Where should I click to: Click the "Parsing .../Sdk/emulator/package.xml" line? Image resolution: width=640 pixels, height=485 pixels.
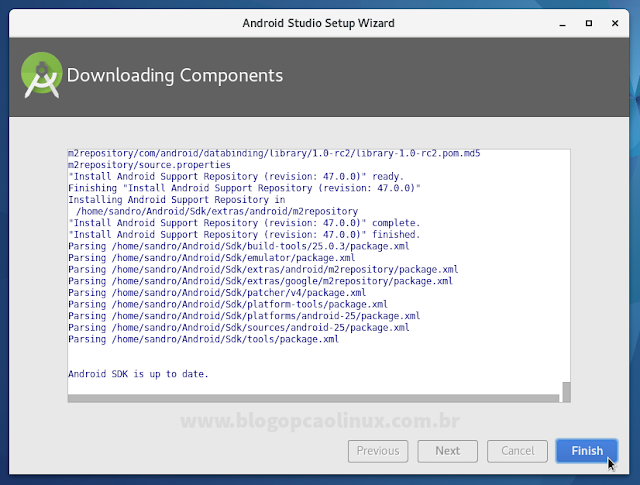pos(211,258)
